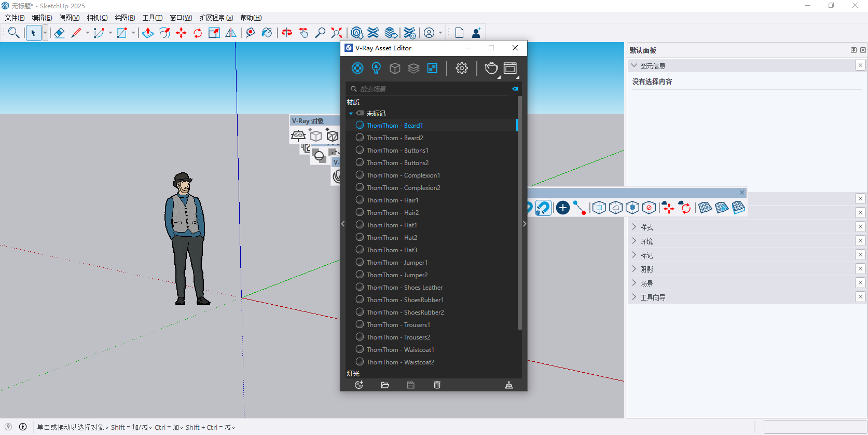868x435 pixels.
Task: Open the 相机(C) menu
Action: (97, 18)
